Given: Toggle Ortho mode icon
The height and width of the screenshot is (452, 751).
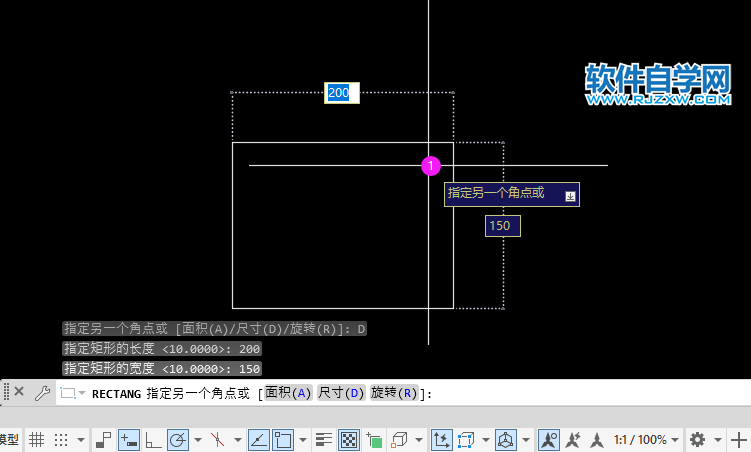Looking at the screenshot, I should (153, 440).
